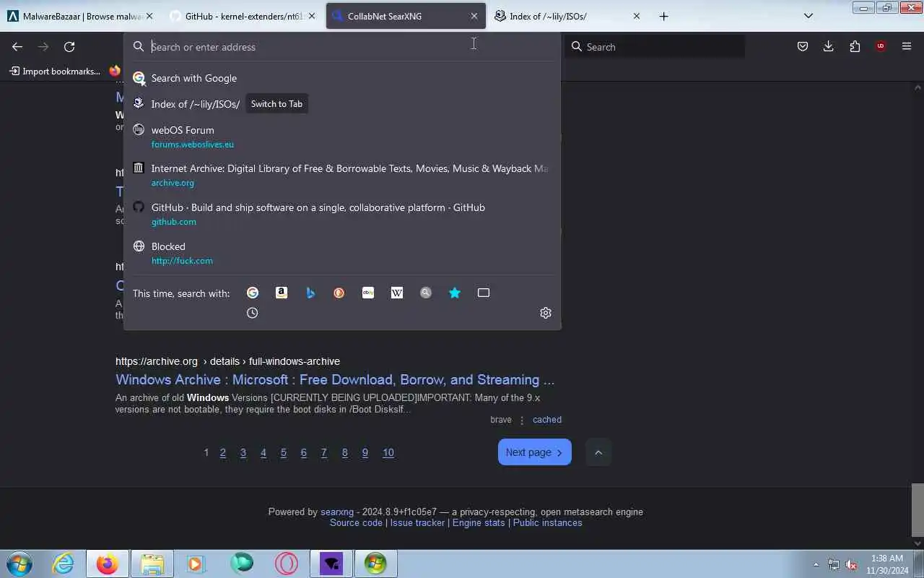Open Firefox hamburger application menu
924x578 pixels.
click(x=907, y=46)
